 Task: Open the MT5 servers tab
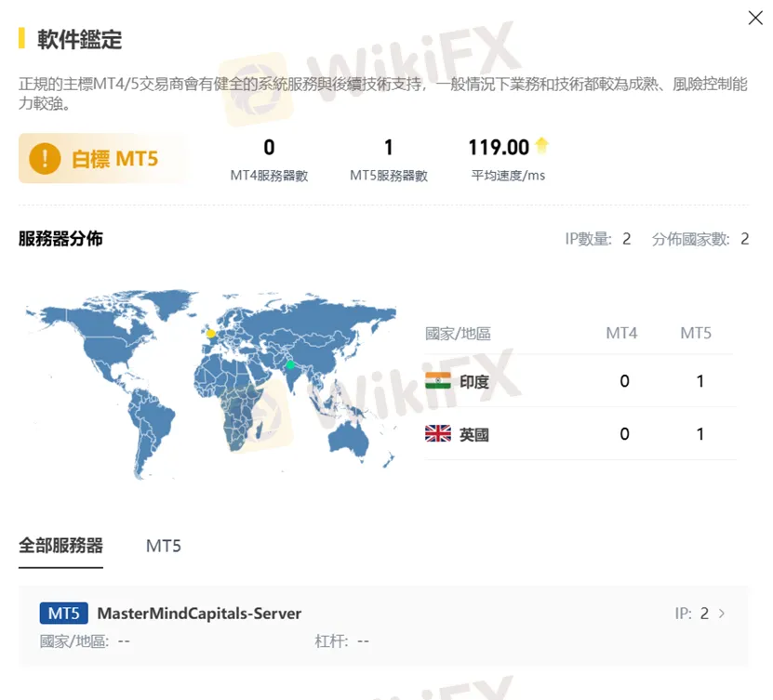(x=163, y=546)
